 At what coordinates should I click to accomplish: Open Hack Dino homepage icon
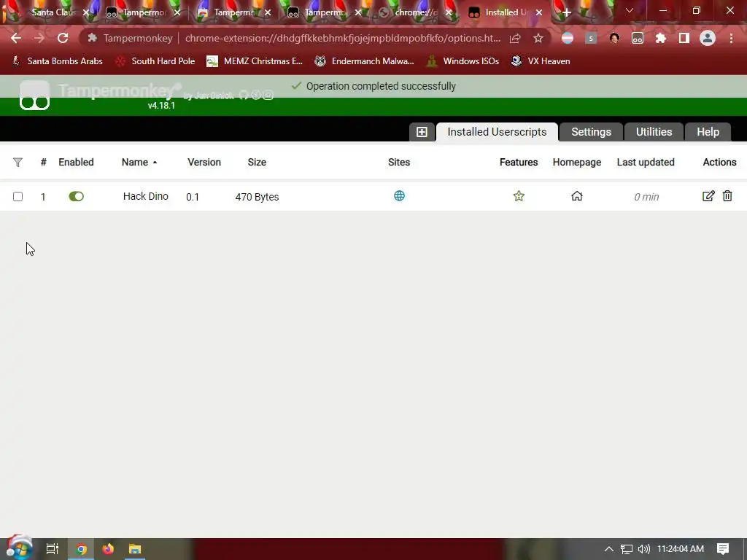point(576,195)
